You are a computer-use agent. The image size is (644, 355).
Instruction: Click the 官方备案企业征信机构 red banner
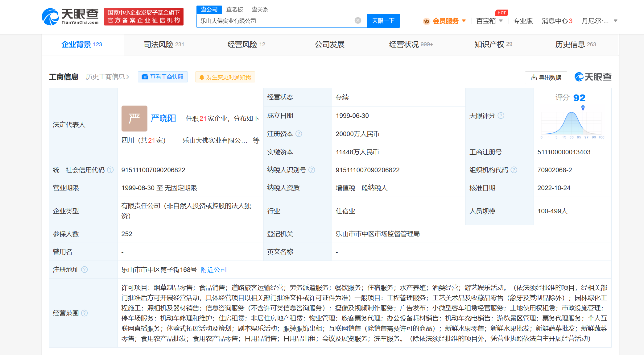(144, 17)
